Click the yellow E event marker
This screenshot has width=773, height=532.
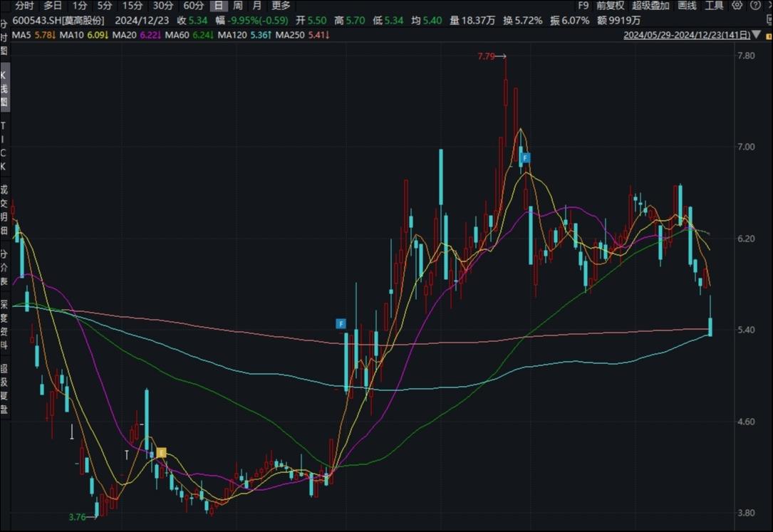click(162, 453)
